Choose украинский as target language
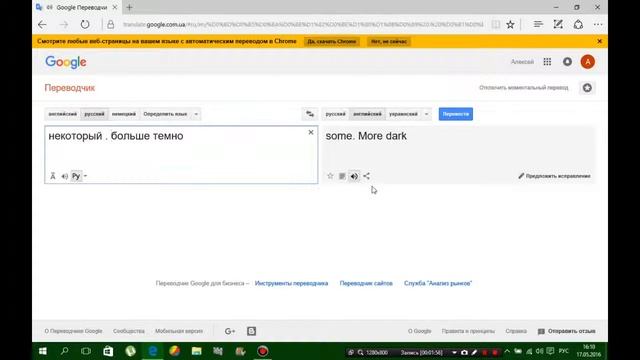 tap(403, 114)
